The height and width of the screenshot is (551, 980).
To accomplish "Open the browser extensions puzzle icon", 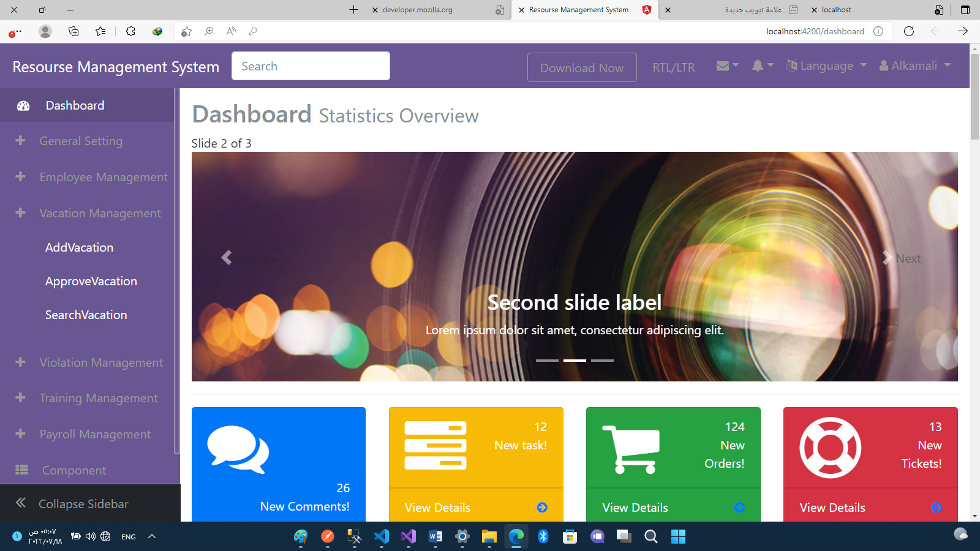I will tap(130, 31).
